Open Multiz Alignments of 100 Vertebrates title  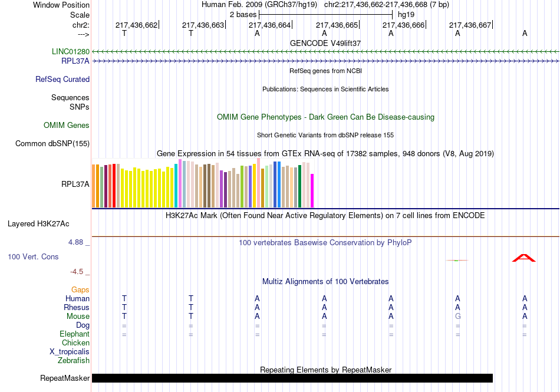click(325, 282)
